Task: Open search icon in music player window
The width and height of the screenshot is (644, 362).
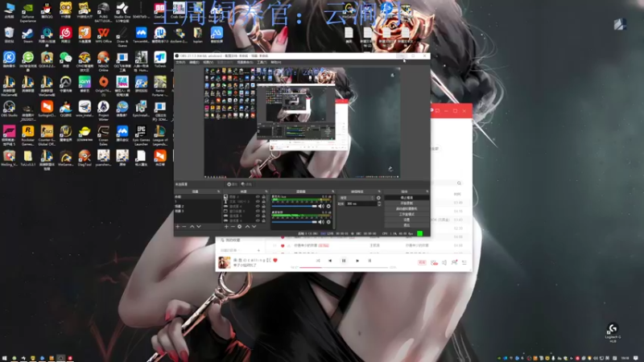Action: [459, 183]
